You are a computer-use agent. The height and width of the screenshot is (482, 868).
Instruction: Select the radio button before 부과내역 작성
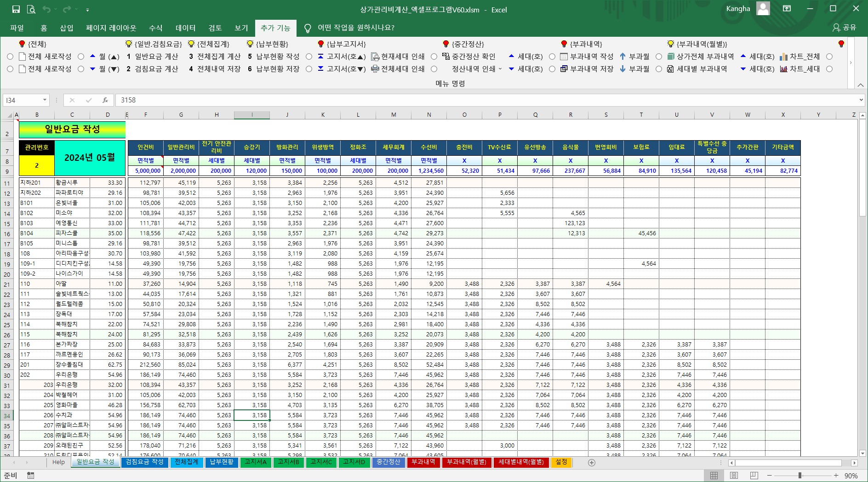[x=552, y=57]
